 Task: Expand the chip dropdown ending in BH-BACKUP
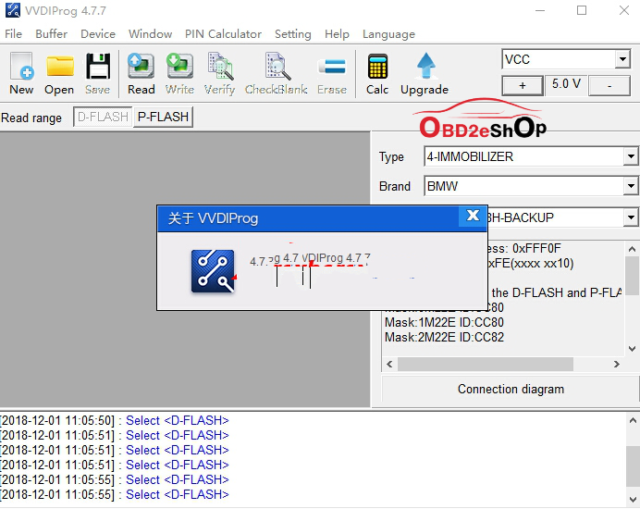tap(631, 217)
